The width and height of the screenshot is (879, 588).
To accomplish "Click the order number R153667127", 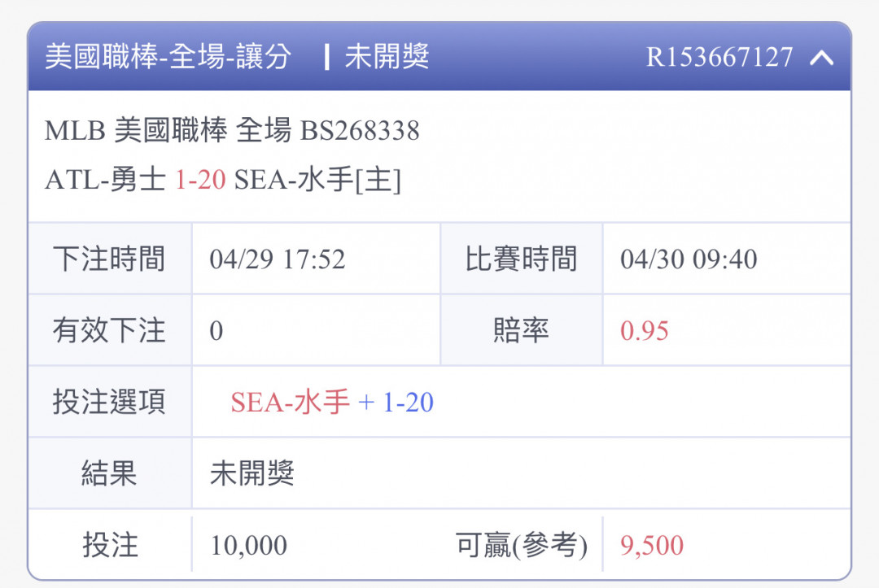I will pyautogui.click(x=719, y=57).
